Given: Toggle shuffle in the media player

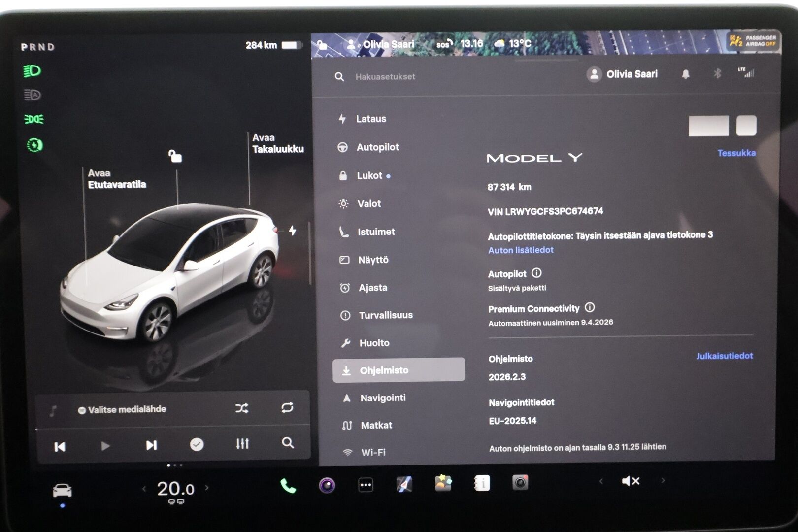Looking at the screenshot, I should point(242,408).
